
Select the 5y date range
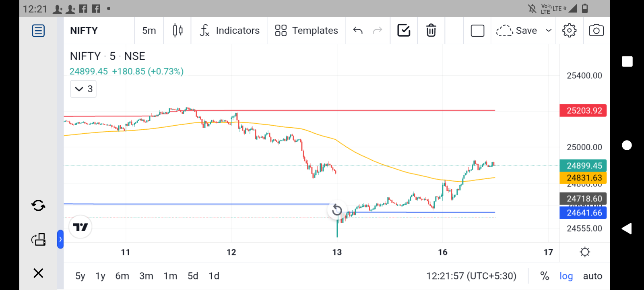pyautogui.click(x=80, y=276)
